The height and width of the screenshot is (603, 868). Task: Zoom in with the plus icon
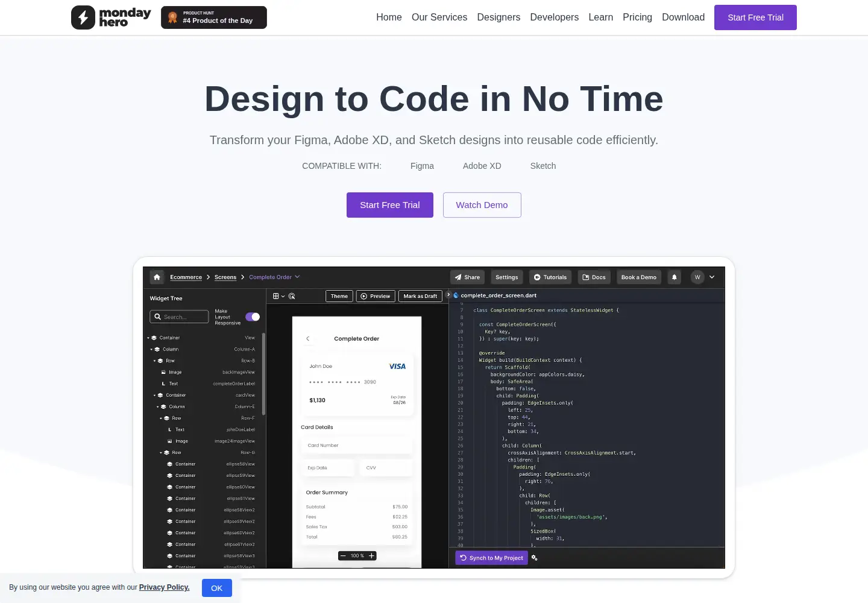point(372,556)
